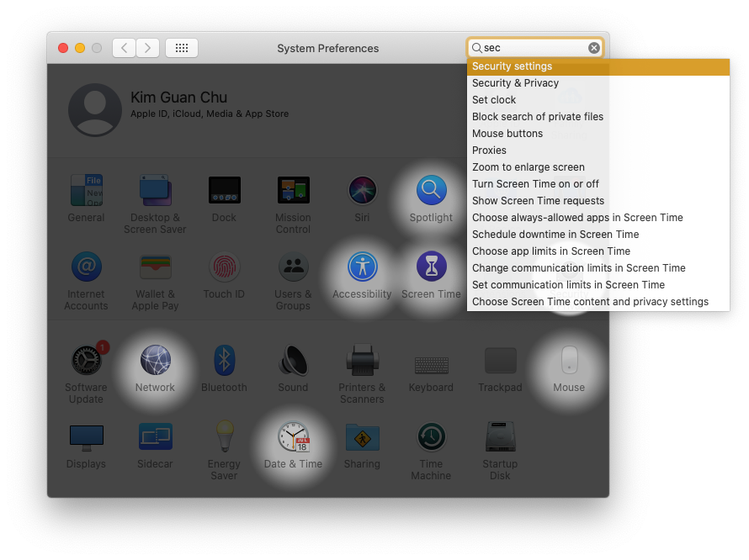The image size is (749, 560).
Task: Open Spotlight preferences
Action: 432,190
